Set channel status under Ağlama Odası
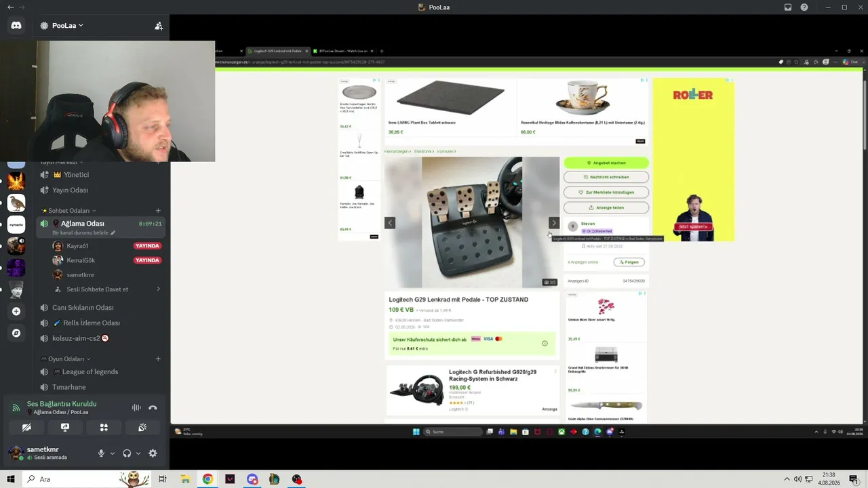 84,232
